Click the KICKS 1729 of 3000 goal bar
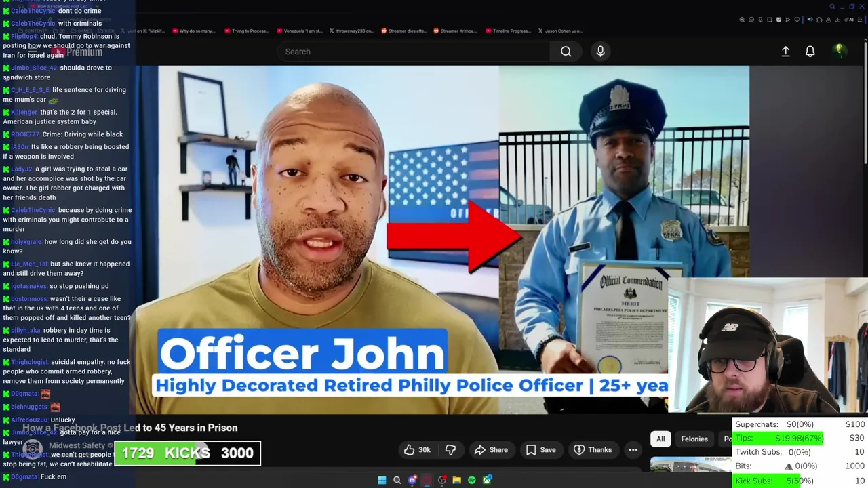Screen dimensions: 868x488 pyautogui.click(x=187, y=453)
